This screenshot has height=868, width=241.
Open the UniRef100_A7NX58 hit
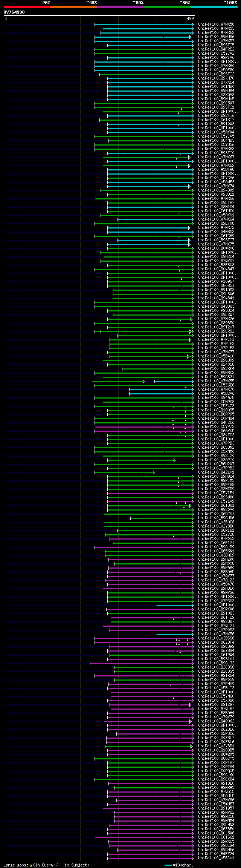click(216, 25)
